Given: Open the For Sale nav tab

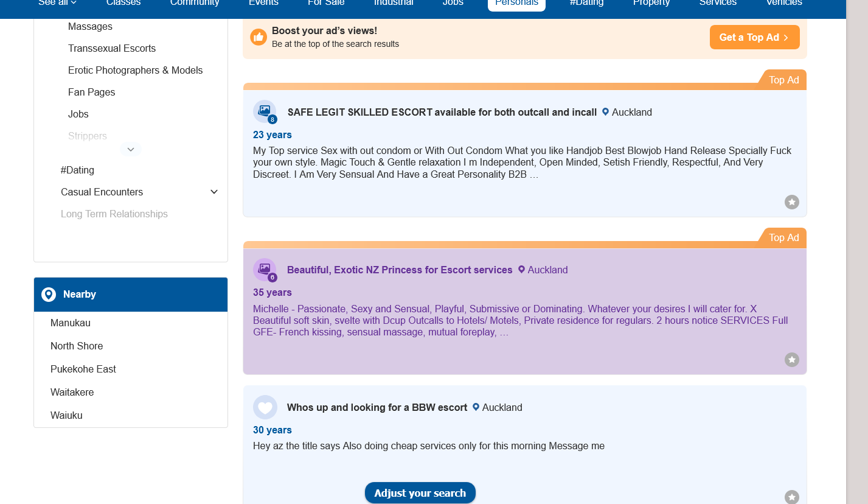Looking at the screenshot, I should pyautogui.click(x=326, y=2).
